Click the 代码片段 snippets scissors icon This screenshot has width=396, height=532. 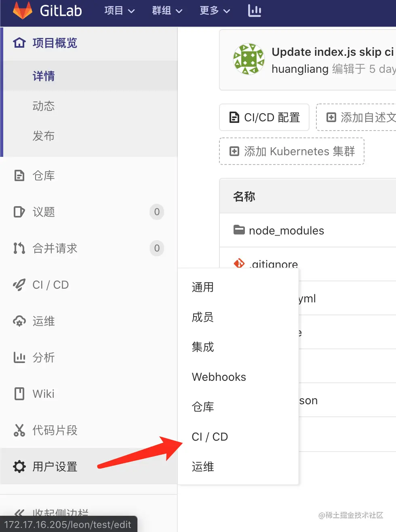coord(19,430)
